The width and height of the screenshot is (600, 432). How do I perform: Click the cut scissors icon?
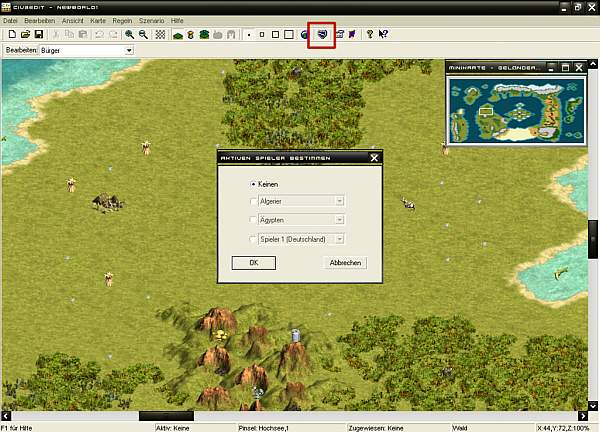point(56,34)
